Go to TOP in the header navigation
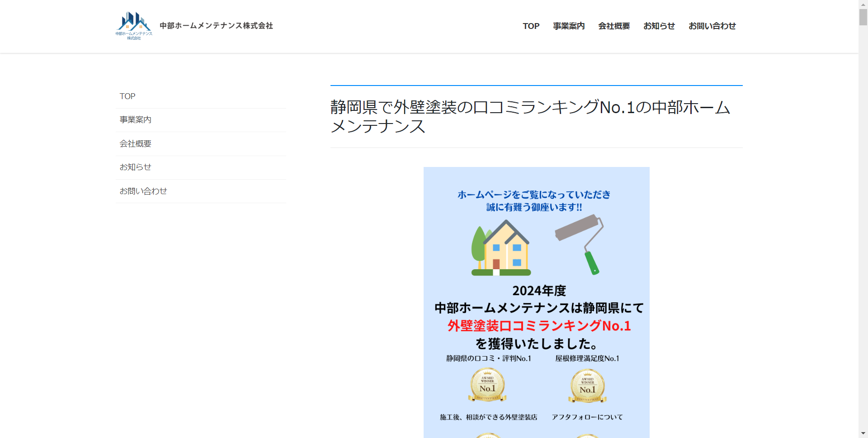The height and width of the screenshot is (438, 868). 531,26
